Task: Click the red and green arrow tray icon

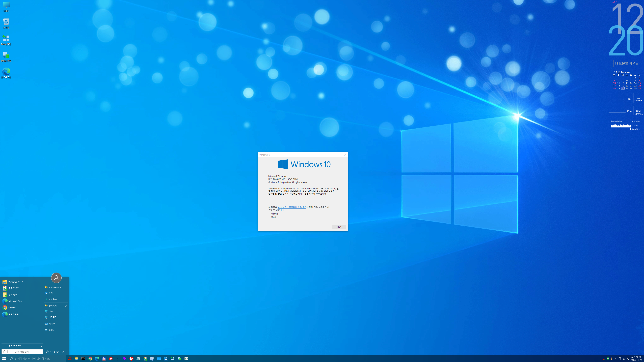Action: [x=604, y=359]
